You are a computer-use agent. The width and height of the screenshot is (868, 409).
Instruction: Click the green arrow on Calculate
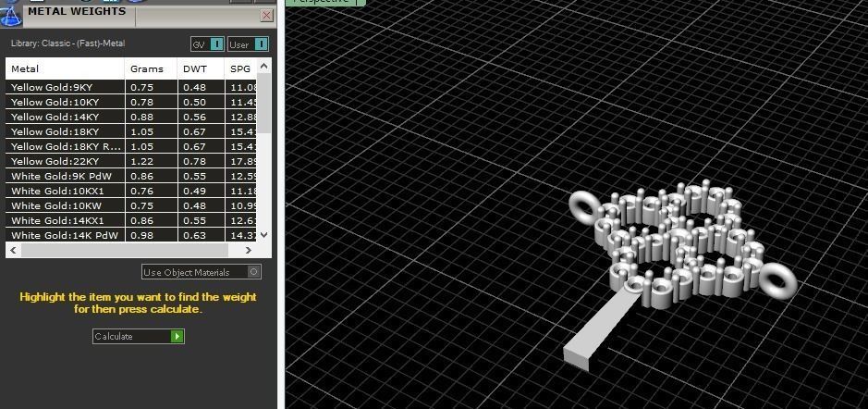[x=177, y=337]
